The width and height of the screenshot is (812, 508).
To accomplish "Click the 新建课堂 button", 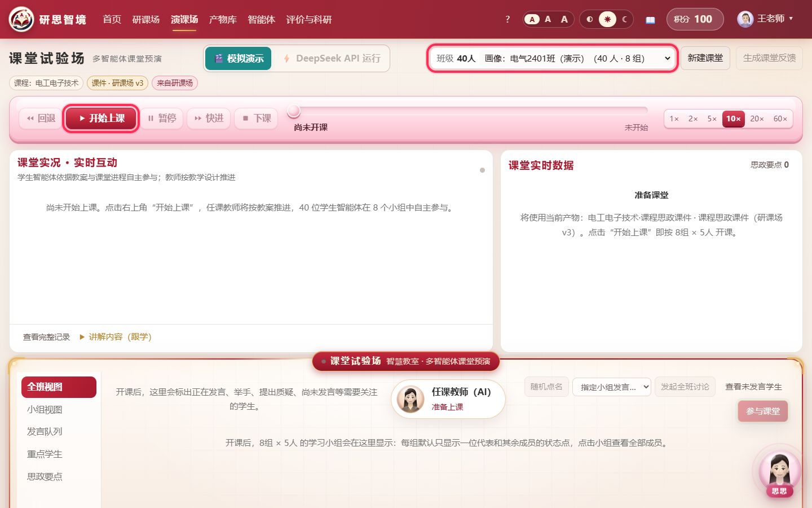I will tap(705, 58).
